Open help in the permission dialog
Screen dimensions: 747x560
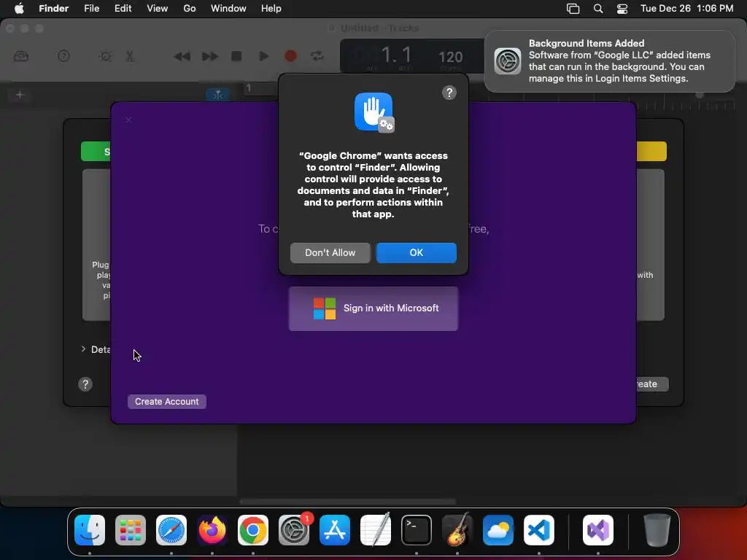click(x=449, y=93)
